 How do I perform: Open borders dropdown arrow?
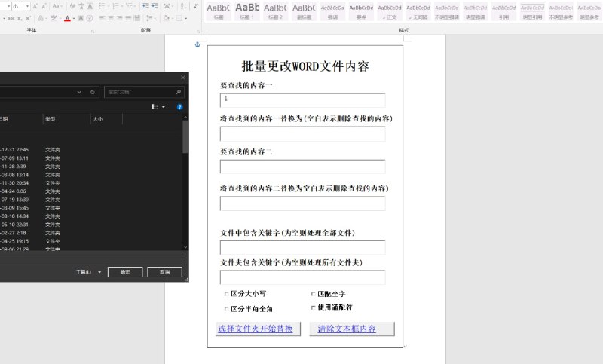pos(186,18)
